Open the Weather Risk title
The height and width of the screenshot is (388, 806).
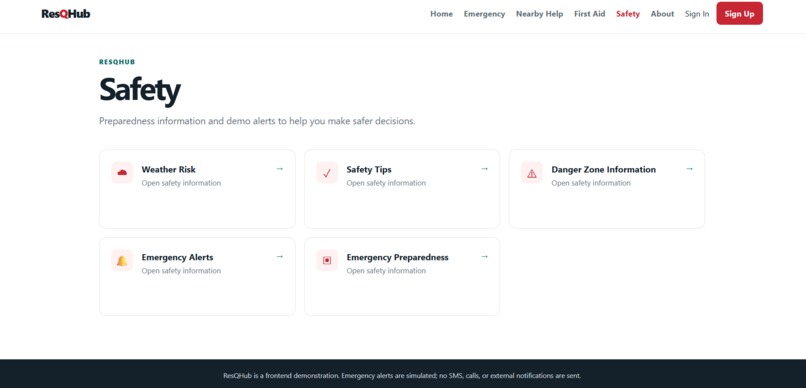[169, 170]
